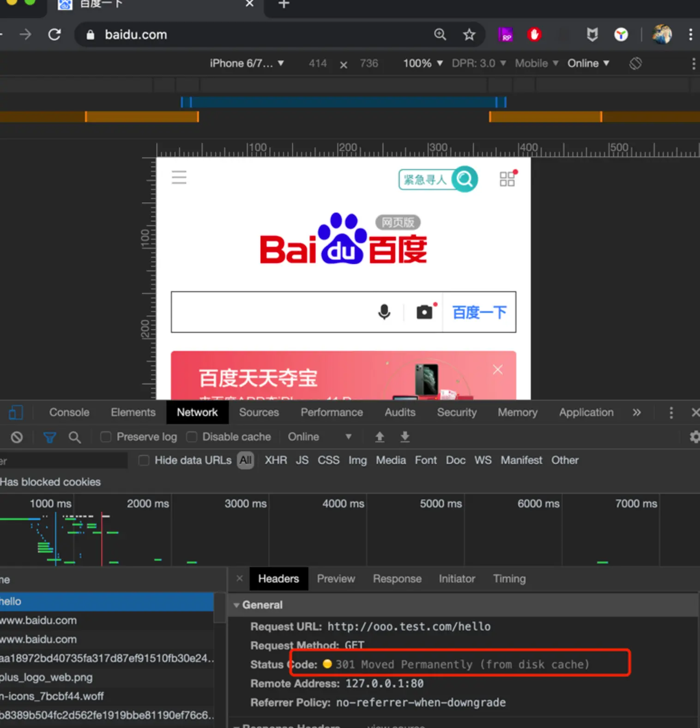The height and width of the screenshot is (728, 700).
Task: Close the pink Baidu promotion banner
Action: click(498, 370)
